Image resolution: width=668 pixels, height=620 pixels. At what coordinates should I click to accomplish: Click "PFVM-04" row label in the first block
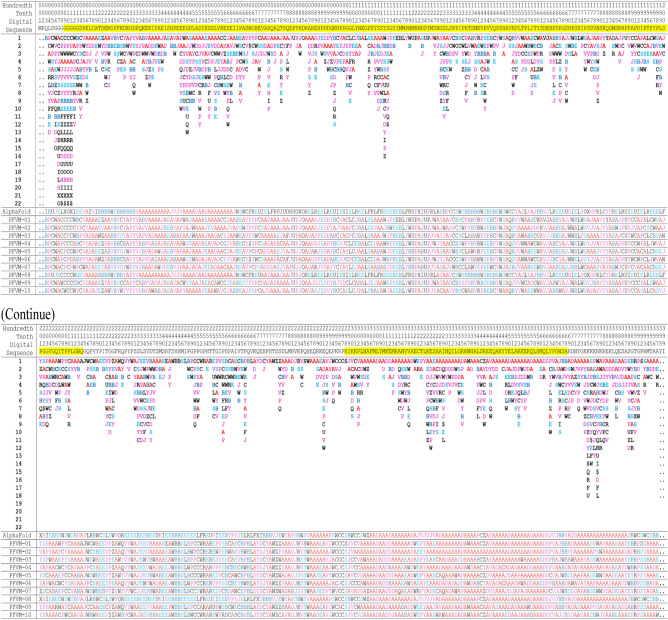point(20,243)
